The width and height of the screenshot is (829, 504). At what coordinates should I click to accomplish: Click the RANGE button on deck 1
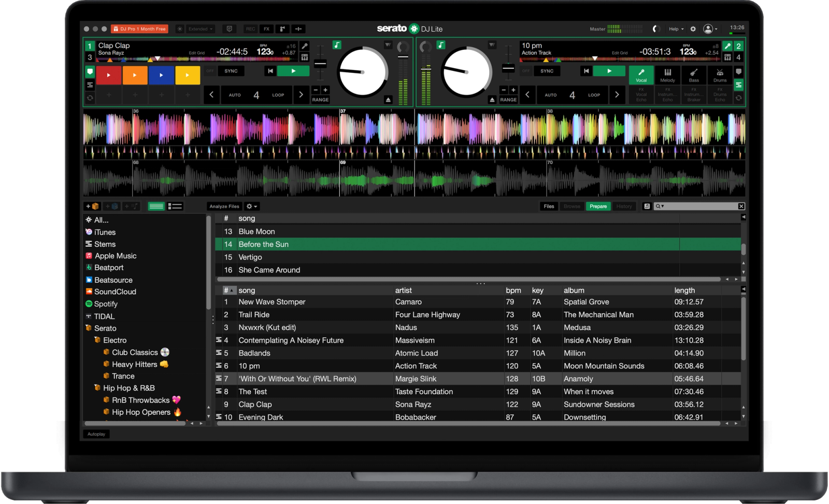coord(320,99)
